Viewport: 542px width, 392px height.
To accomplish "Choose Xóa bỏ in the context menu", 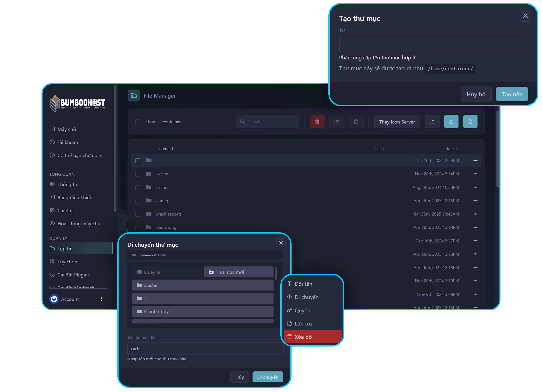I will point(312,337).
